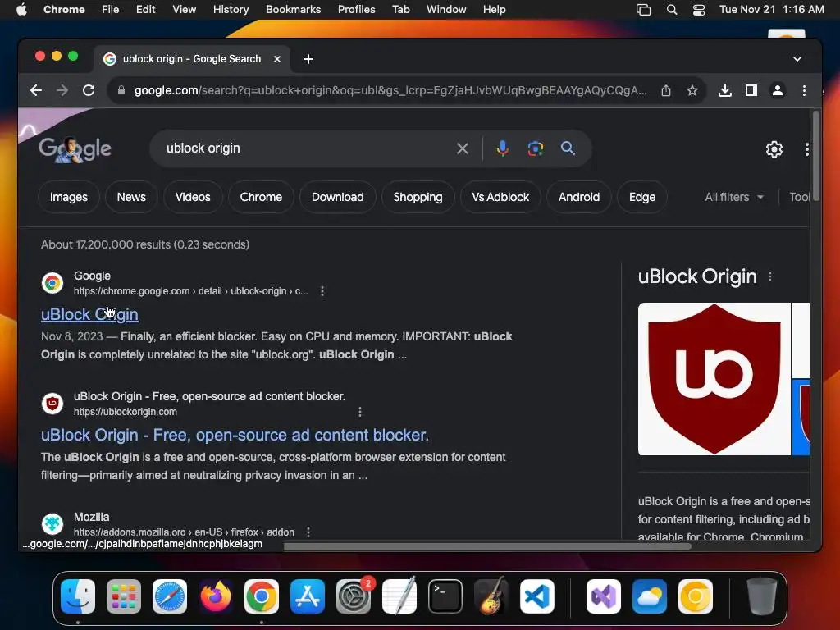
Task: Click the forward navigation arrow
Action: point(62,90)
